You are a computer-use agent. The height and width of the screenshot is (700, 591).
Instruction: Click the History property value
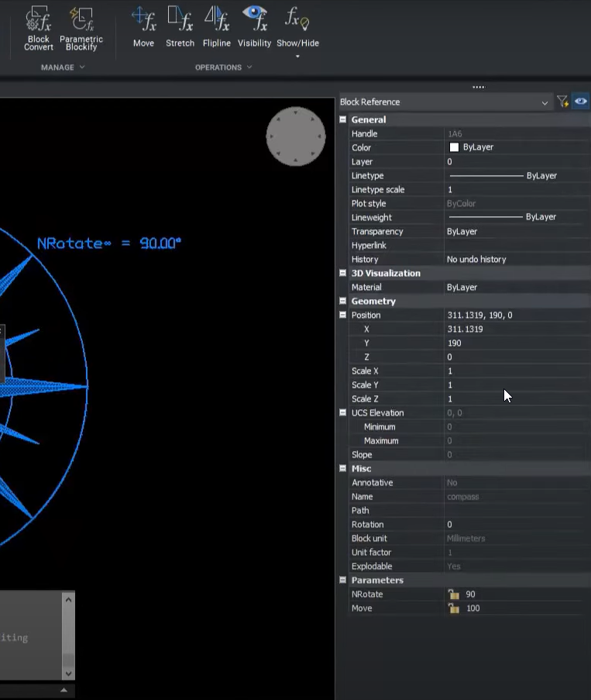[476, 260]
